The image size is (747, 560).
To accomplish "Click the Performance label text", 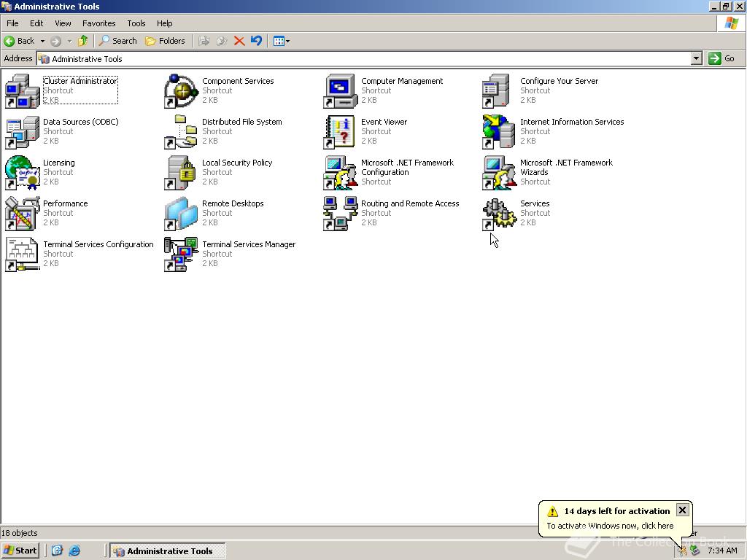I will coord(65,203).
